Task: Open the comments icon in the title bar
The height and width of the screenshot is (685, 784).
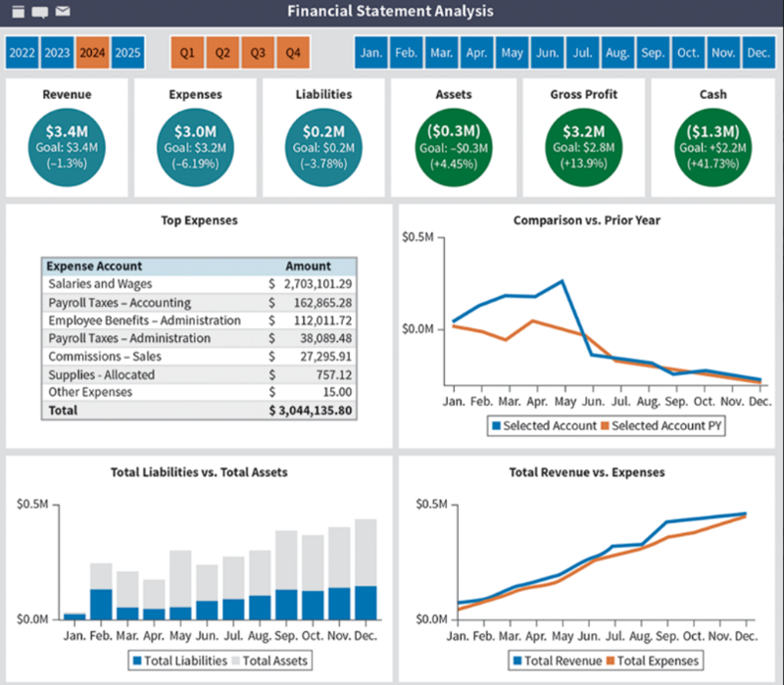Action: (39, 12)
